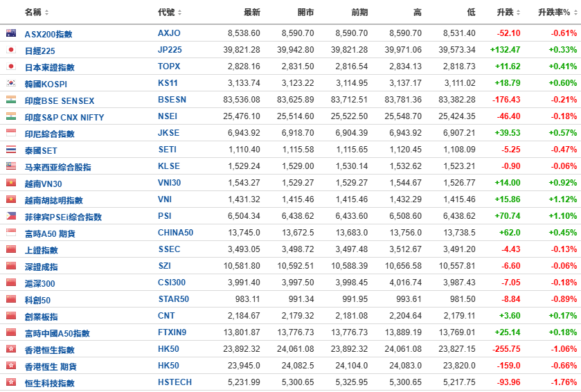Open the 越南胡誌明指數 link
Viewport: 581px width, 392px height.
point(54,200)
